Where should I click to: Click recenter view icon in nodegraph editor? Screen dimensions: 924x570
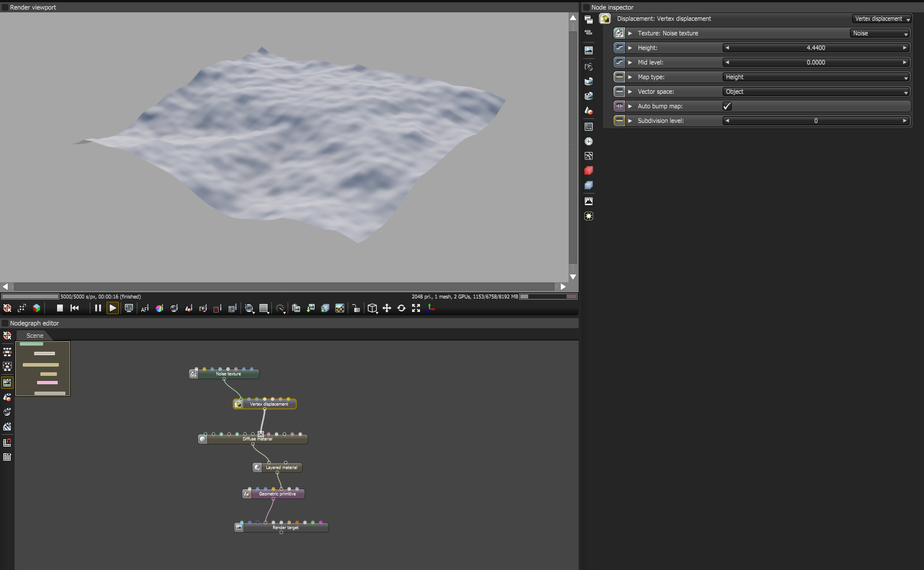coord(7,335)
